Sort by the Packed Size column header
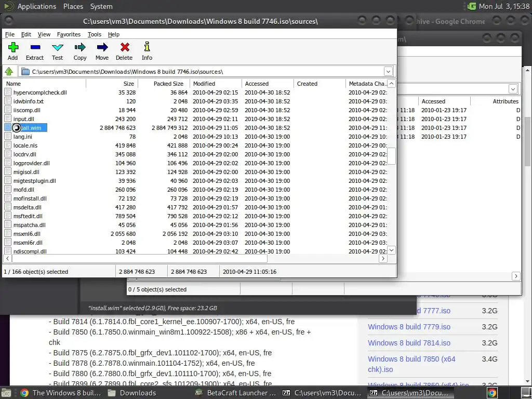The height and width of the screenshot is (399, 532). pyautogui.click(x=164, y=84)
